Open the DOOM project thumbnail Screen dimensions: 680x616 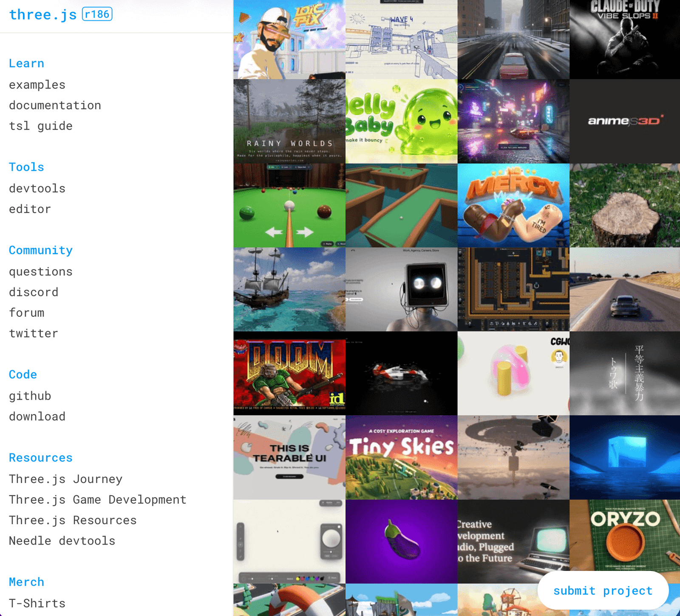click(x=289, y=373)
